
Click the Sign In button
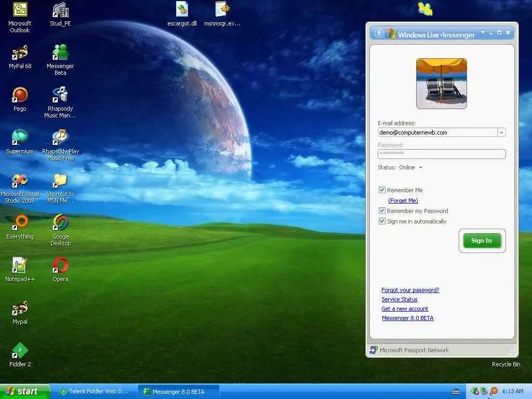click(482, 241)
